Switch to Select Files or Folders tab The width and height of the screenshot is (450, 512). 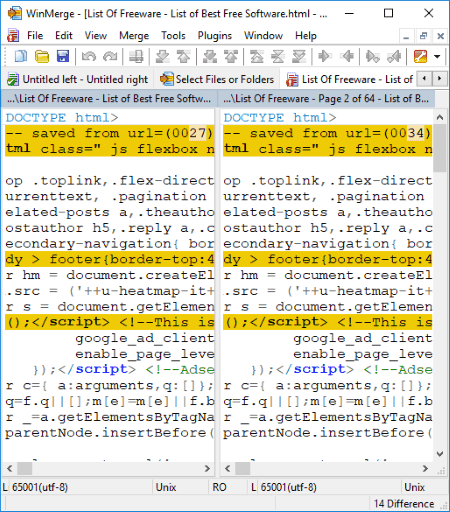coord(217,79)
